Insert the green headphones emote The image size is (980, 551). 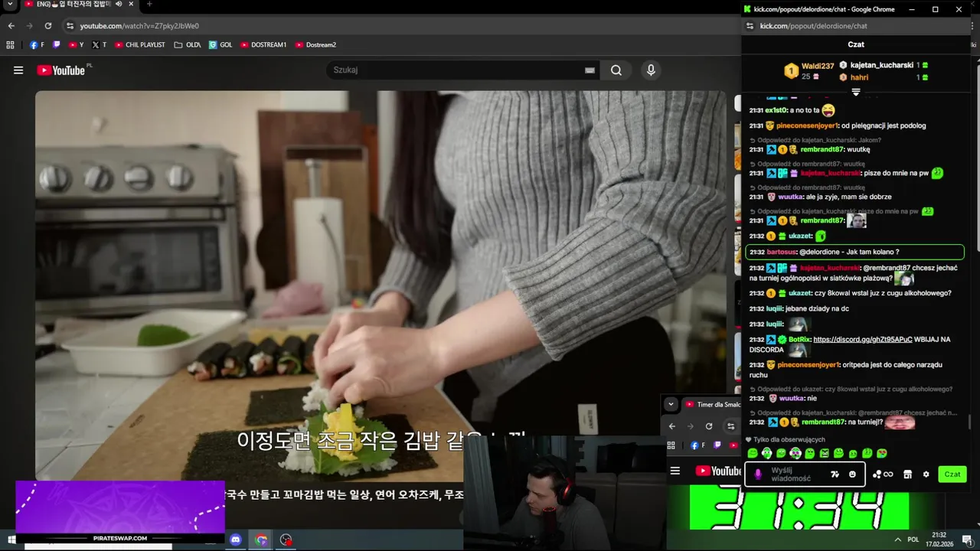(x=766, y=454)
